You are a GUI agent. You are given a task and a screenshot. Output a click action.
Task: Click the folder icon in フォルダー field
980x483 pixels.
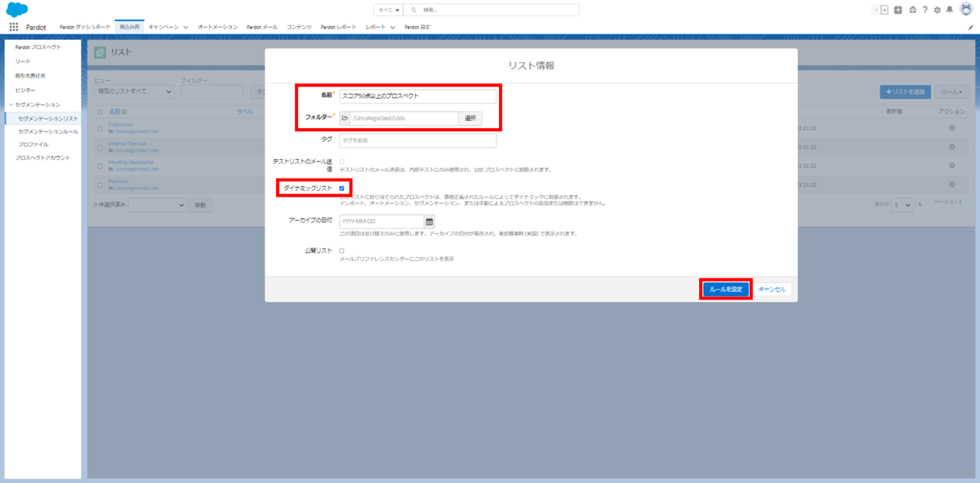(x=345, y=118)
